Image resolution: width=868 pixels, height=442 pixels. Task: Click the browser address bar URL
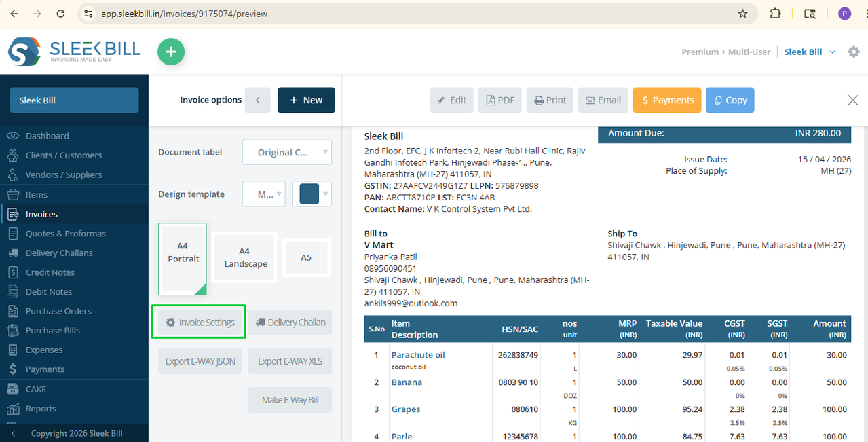(185, 14)
